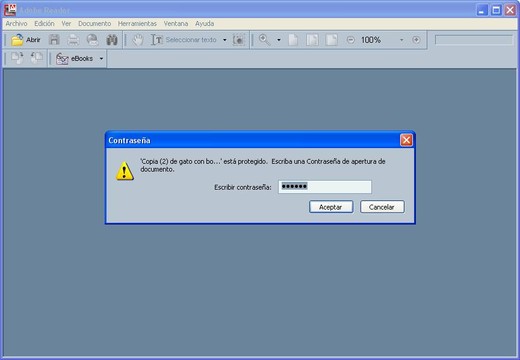Click the Adobe Reader title bar icon
The width and height of the screenshot is (520, 360).
coord(10,10)
